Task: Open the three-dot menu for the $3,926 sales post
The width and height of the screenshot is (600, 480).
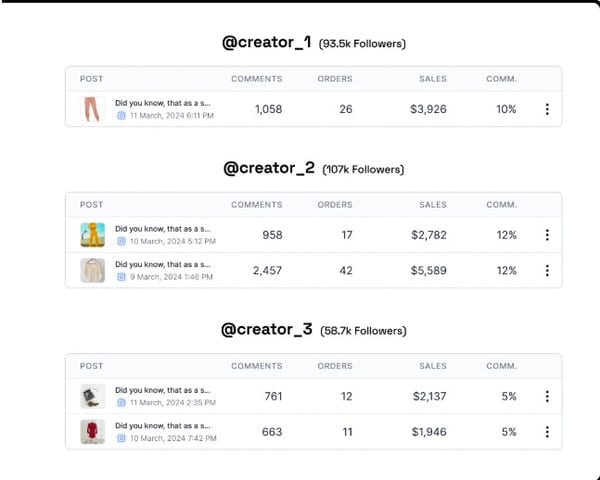Action: click(547, 109)
